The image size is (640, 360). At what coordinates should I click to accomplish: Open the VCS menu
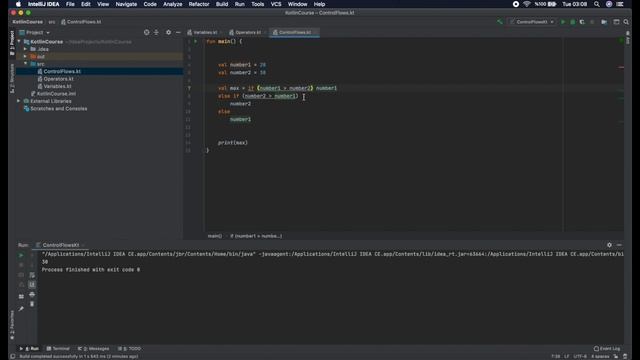(276, 4)
